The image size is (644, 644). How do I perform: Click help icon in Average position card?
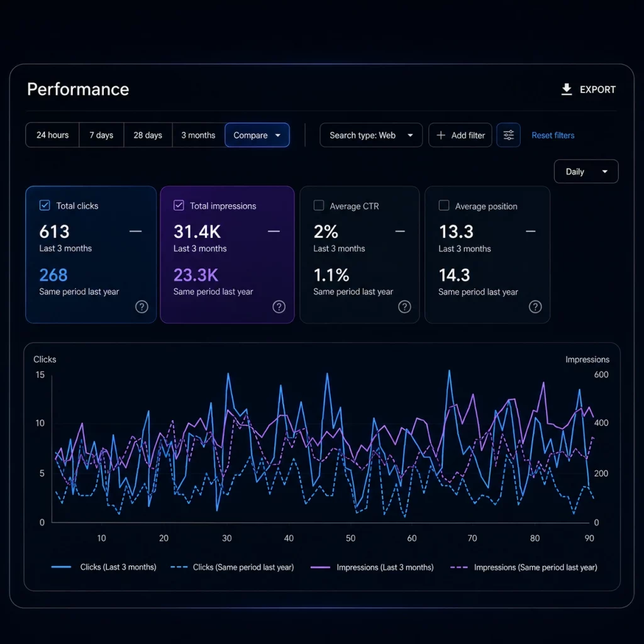[x=535, y=307]
